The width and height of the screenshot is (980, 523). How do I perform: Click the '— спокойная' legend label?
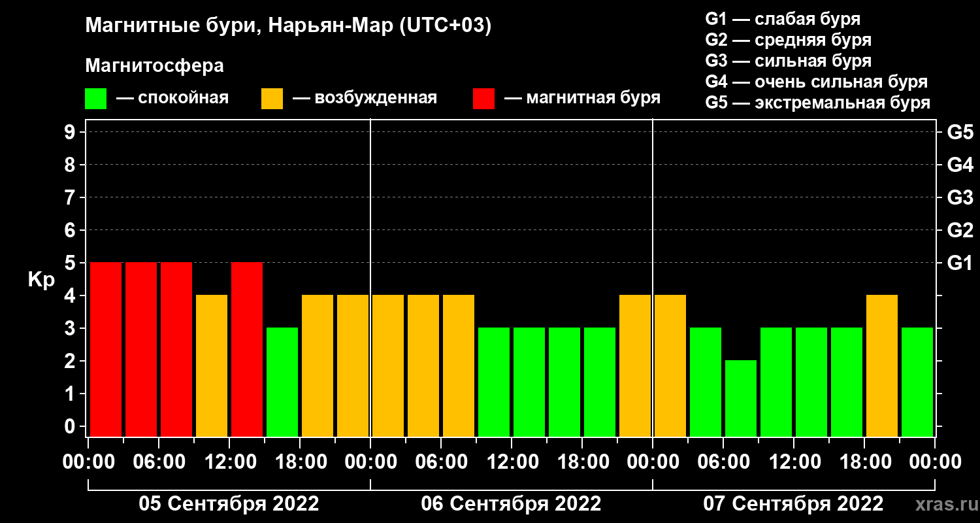(x=172, y=98)
